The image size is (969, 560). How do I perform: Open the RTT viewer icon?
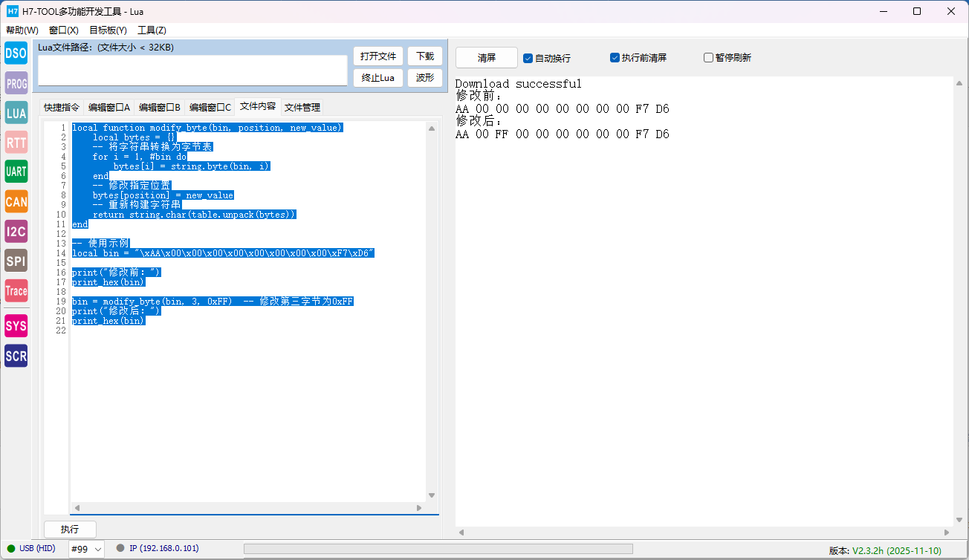coord(16,142)
